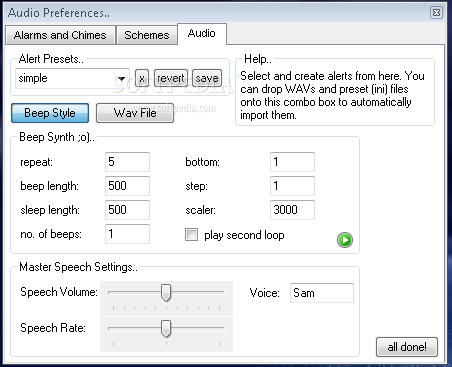This screenshot has width=452, height=367.
Task: Focus the scaler field showing 3000
Action: [292, 210]
